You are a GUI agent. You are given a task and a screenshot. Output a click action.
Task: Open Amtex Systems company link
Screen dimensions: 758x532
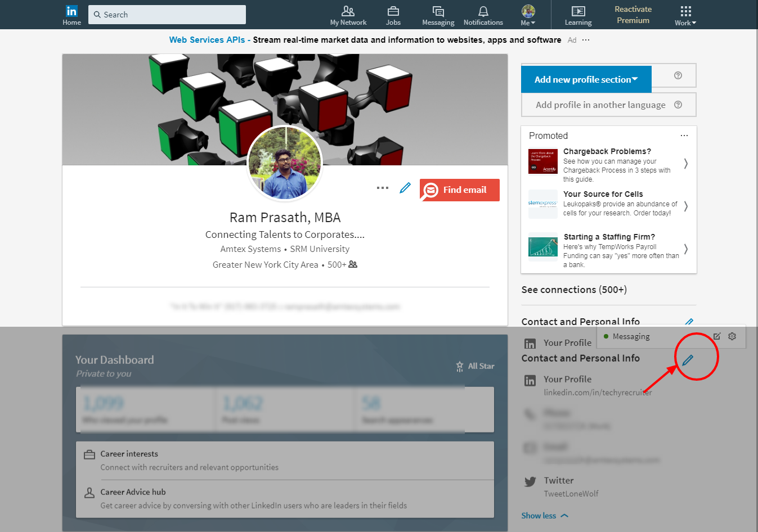250,249
